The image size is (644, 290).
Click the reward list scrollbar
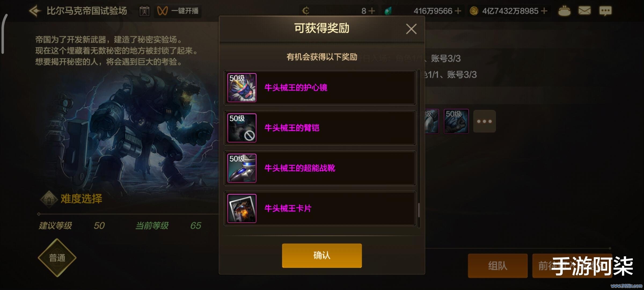click(x=419, y=211)
